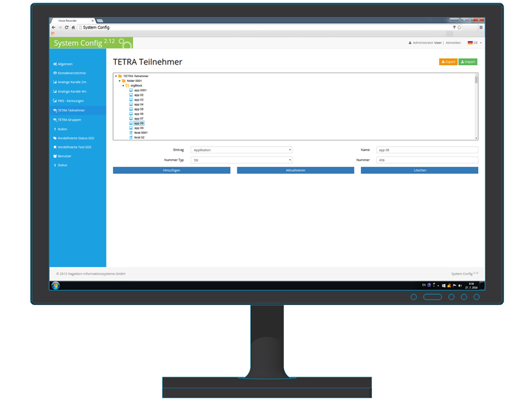Click the app 08 tree node icon

click(x=131, y=123)
